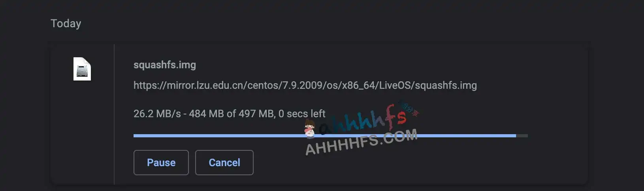Open the mirror.lzu.edu.cn download source URL
This screenshot has height=191, width=644.
305,85
